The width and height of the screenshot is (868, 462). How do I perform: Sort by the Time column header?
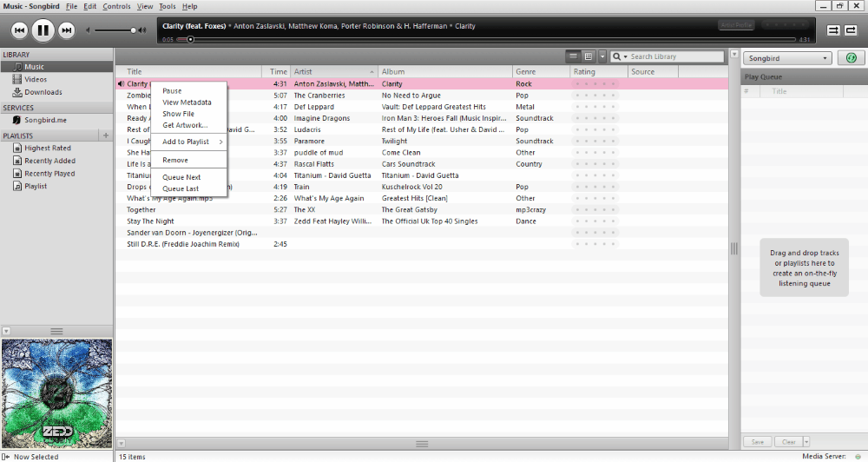click(x=276, y=71)
